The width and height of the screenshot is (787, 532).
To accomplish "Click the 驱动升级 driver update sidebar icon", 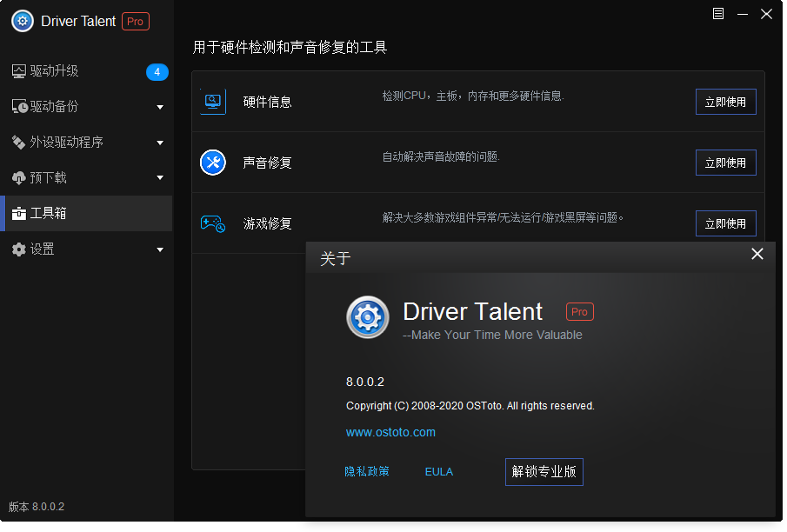I will click(19, 70).
